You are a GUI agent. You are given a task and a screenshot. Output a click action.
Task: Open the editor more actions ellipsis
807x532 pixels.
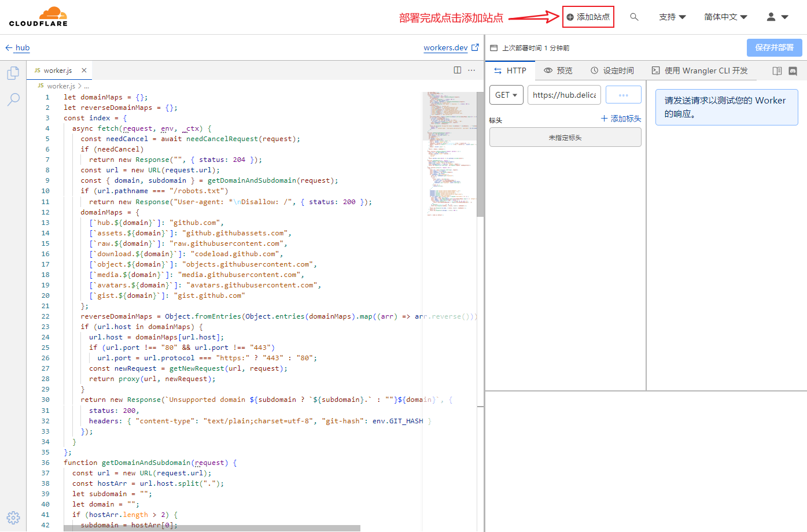[x=471, y=70]
